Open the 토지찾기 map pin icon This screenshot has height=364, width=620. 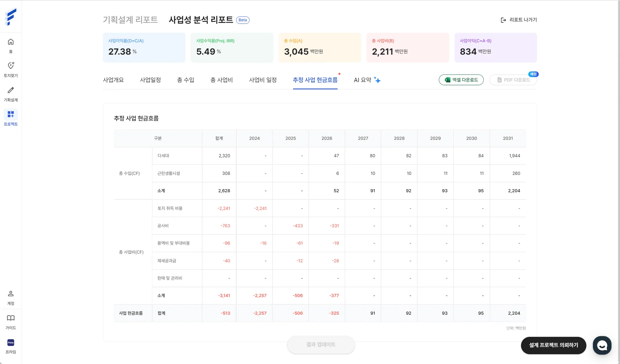[x=11, y=66]
